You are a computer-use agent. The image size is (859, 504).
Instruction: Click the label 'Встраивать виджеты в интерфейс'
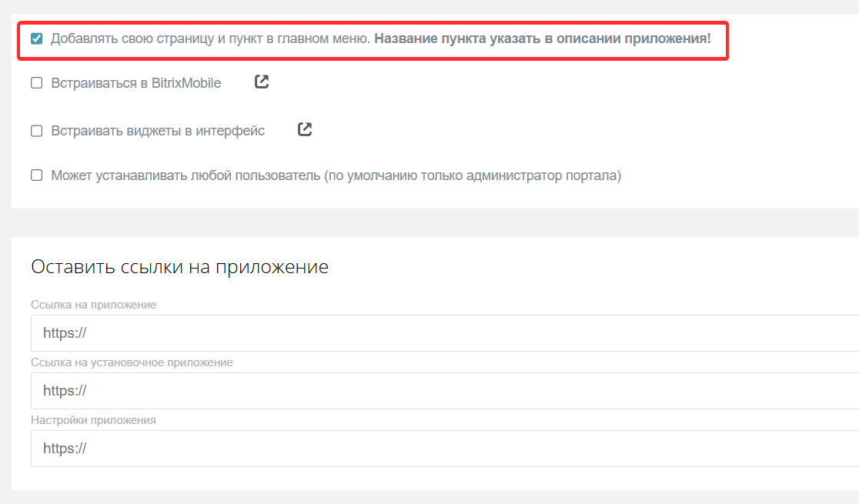click(157, 130)
